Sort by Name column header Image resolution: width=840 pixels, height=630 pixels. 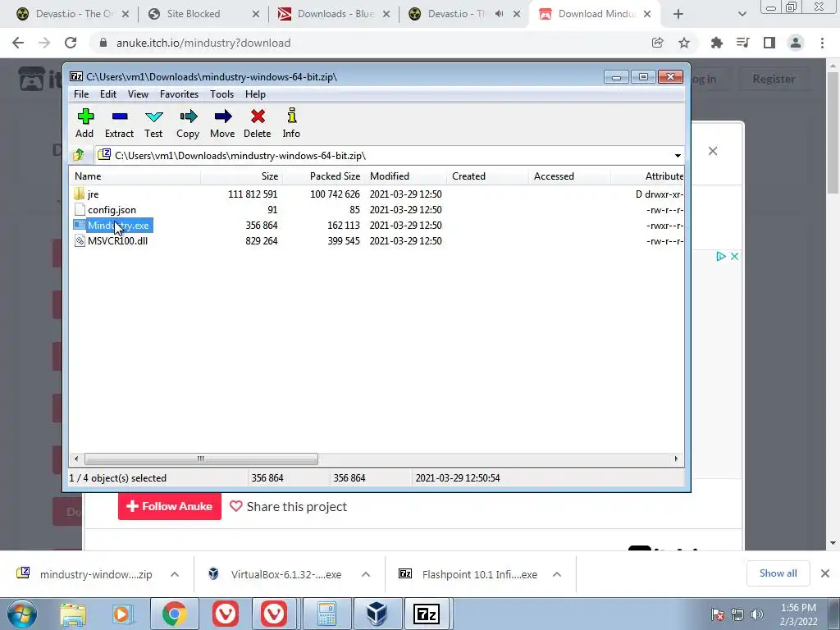(x=135, y=176)
